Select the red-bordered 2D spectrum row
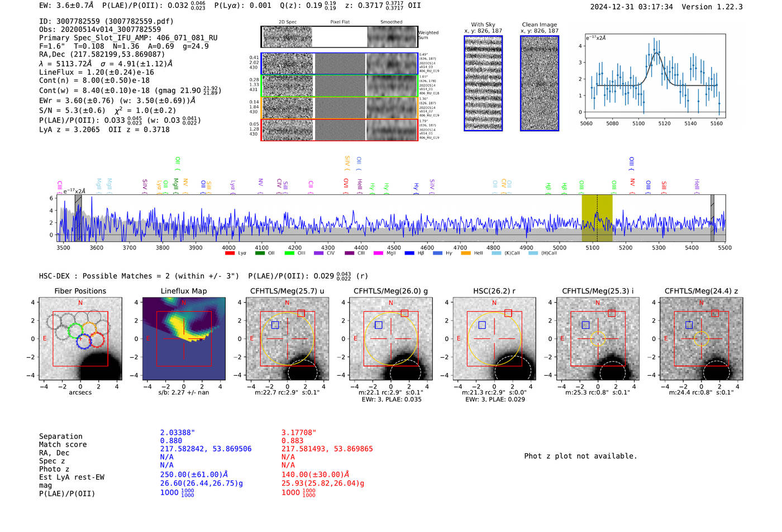This screenshot has width=782, height=532. 339,130
